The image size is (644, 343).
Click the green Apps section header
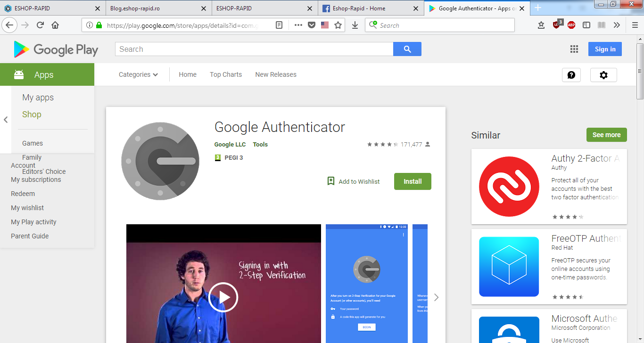tap(47, 74)
